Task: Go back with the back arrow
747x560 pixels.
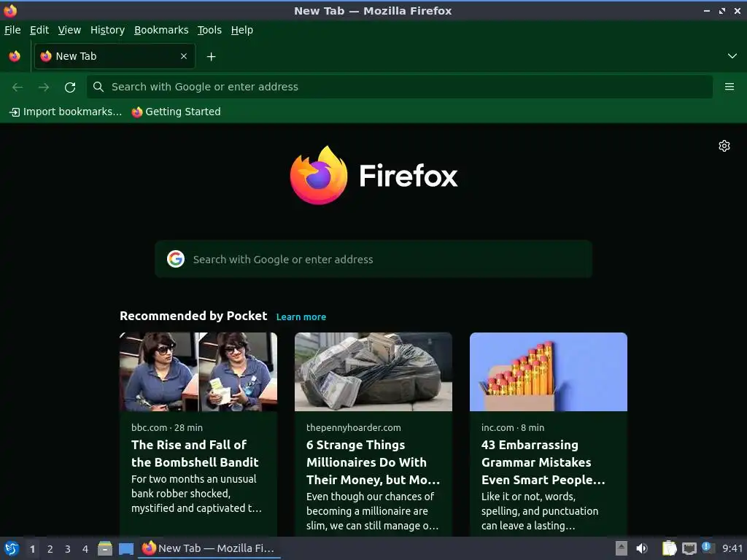Action: pos(18,87)
